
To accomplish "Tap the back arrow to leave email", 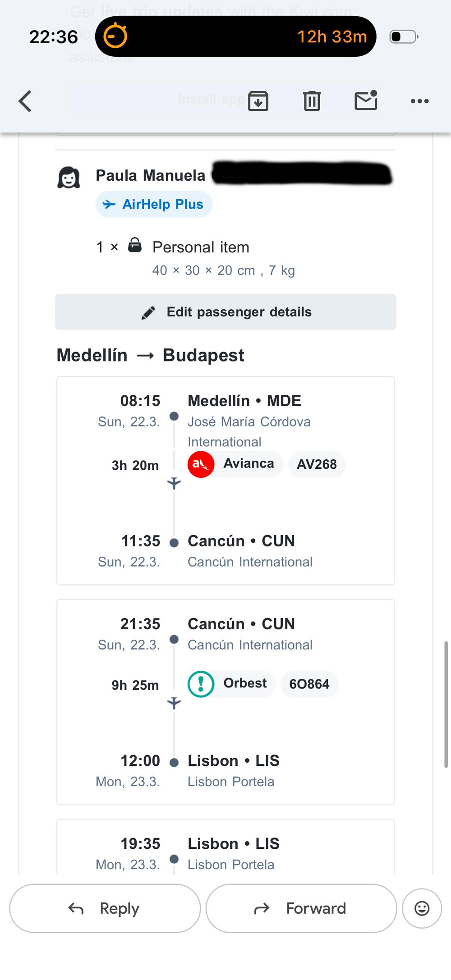I will click(25, 101).
